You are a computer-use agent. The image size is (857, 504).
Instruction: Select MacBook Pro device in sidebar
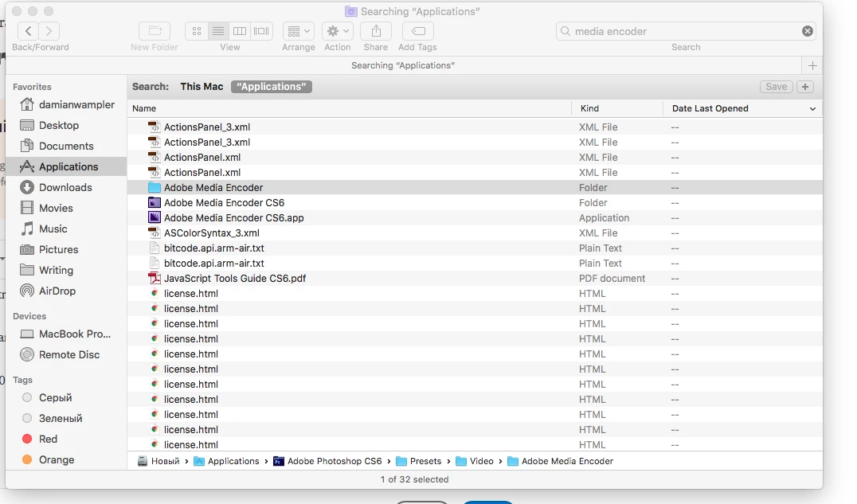point(65,334)
